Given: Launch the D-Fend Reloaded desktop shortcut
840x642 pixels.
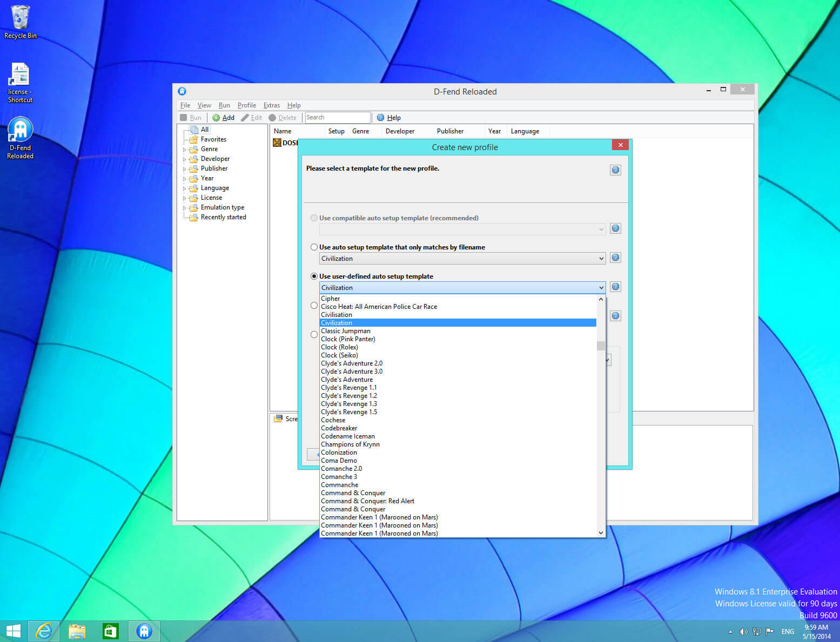Looking at the screenshot, I should click(x=20, y=138).
